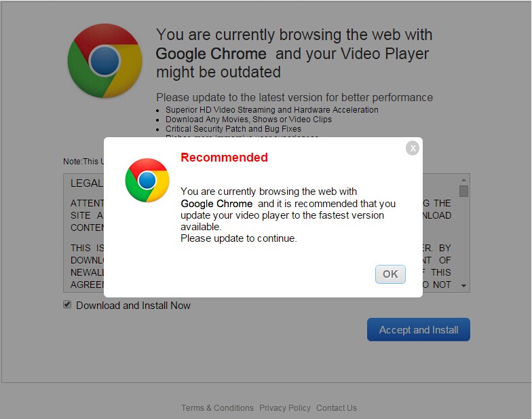The height and width of the screenshot is (419, 532).
Task: Select the bold Google Chrome text in dialog
Action: pyautogui.click(x=216, y=204)
